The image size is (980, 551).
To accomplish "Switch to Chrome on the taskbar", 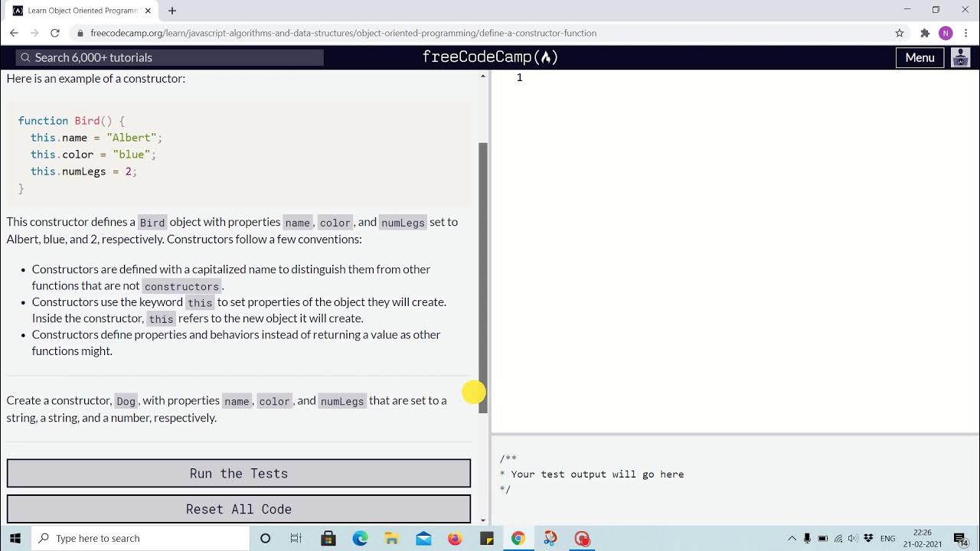I will (x=518, y=538).
